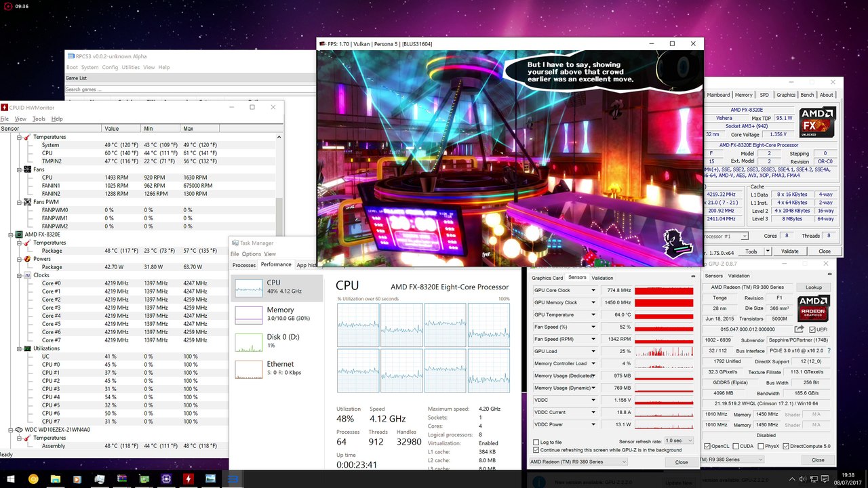Switch to the Processes tab in Task Manager
Screen dimensions: 868x488
tap(244, 265)
